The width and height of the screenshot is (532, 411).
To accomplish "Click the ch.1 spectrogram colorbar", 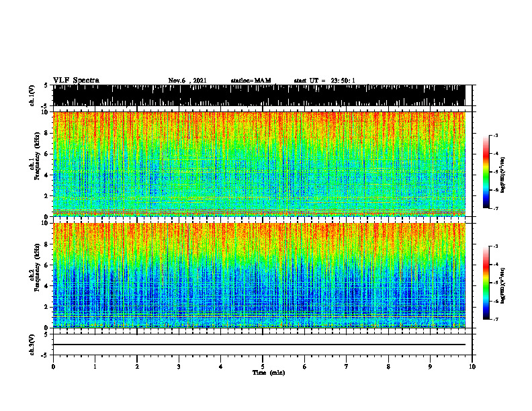I will pyautogui.click(x=486, y=172).
